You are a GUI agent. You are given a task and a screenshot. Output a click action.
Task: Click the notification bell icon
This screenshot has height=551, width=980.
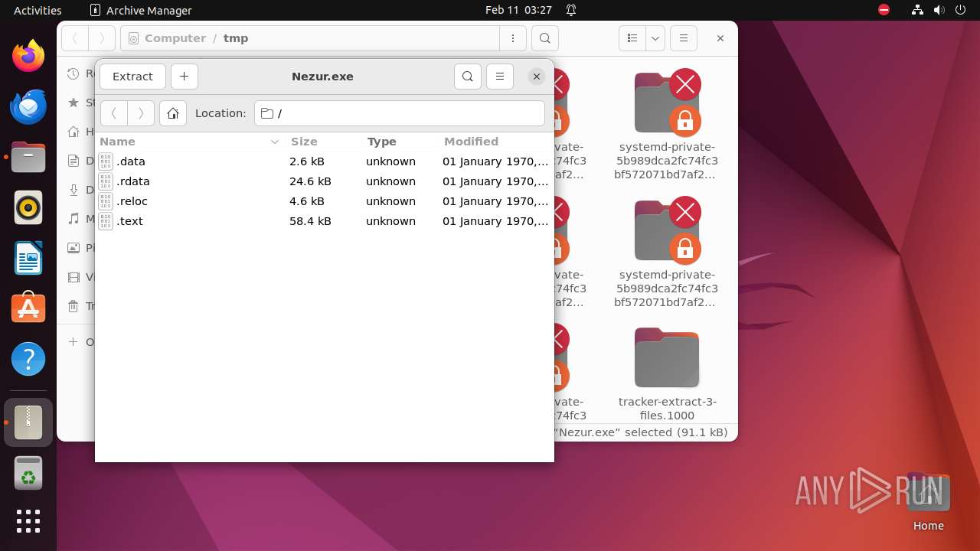pos(571,10)
